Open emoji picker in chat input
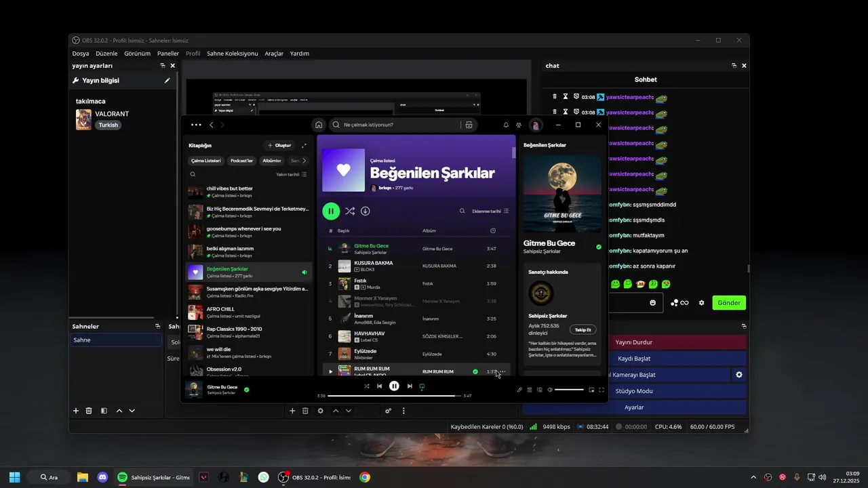This screenshot has width=868, height=488. (652, 303)
